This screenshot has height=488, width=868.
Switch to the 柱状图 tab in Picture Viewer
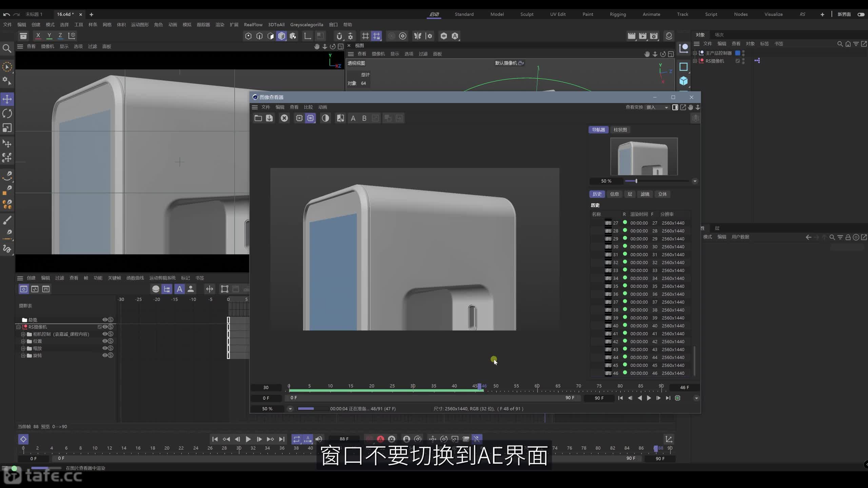(x=620, y=130)
